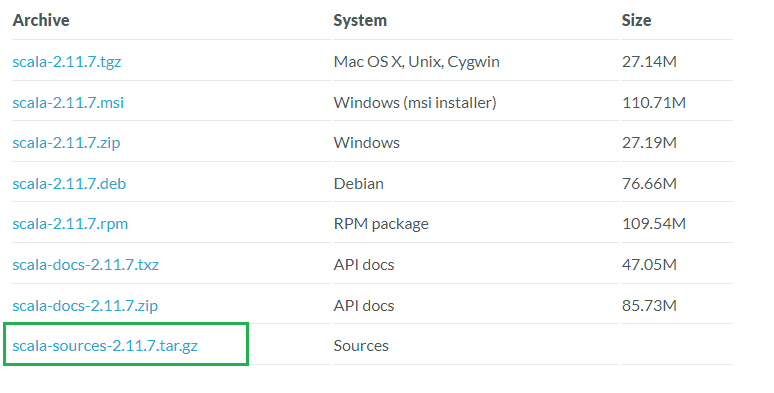The image size is (774, 393).
Task: Click the 110.71M size value
Action: point(654,103)
